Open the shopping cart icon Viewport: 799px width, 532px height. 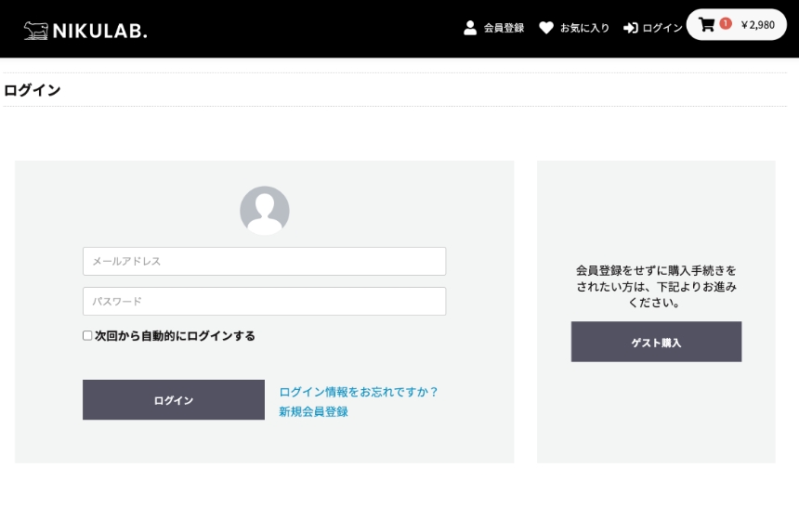[x=706, y=25]
